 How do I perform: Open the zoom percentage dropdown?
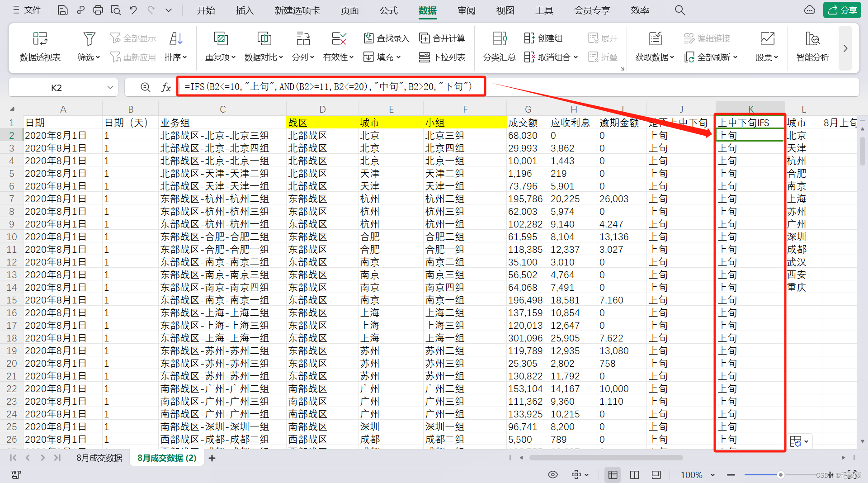tap(713, 475)
